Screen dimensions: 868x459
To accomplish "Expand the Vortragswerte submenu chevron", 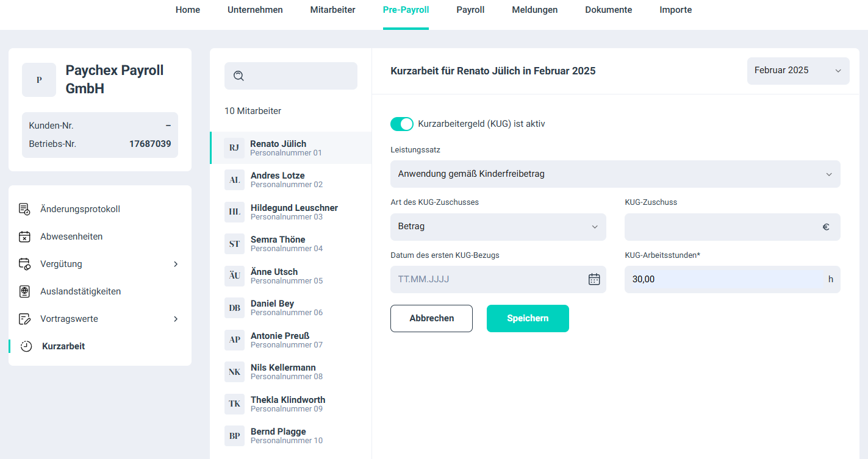I will pyautogui.click(x=176, y=319).
